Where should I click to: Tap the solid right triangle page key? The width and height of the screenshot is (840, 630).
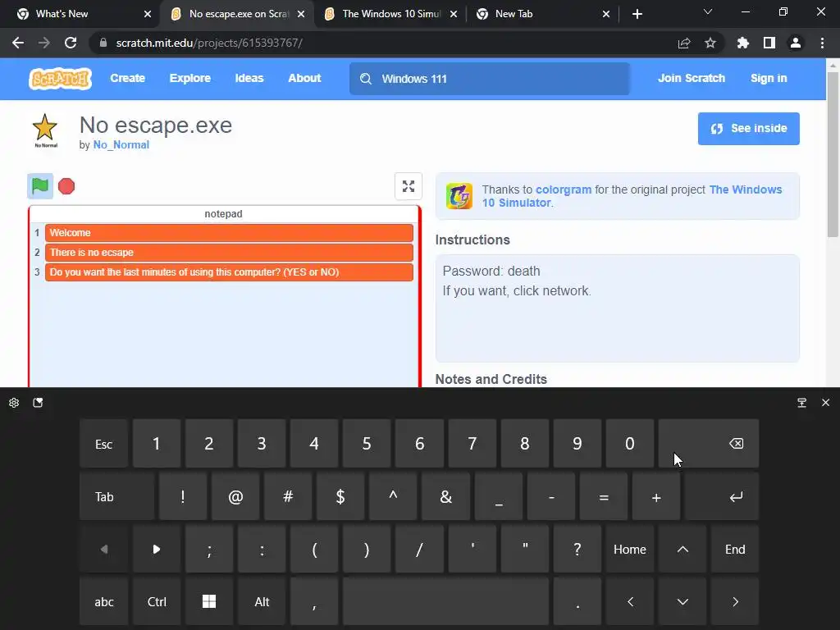157,549
